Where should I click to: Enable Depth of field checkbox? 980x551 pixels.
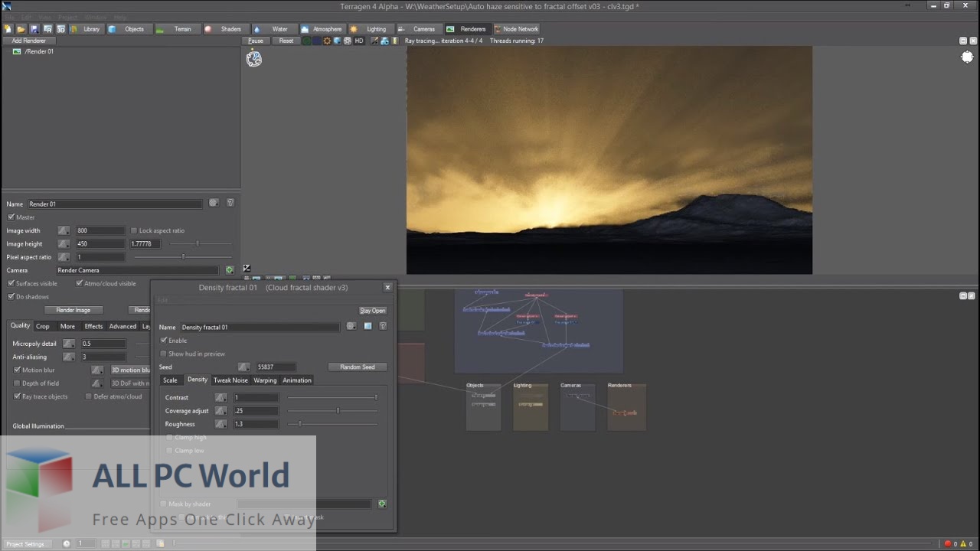pos(17,383)
